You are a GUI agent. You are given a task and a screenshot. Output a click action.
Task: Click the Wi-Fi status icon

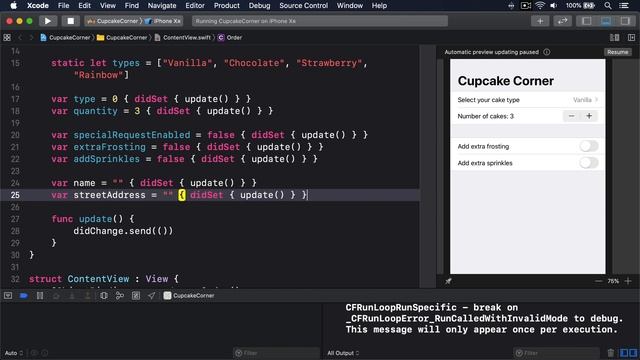(540, 6)
